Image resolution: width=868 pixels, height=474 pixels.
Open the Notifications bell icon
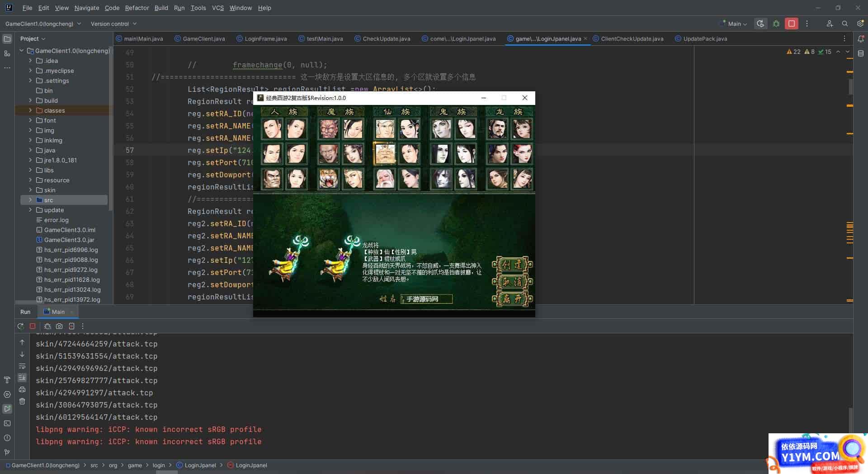click(x=861, y=39)
